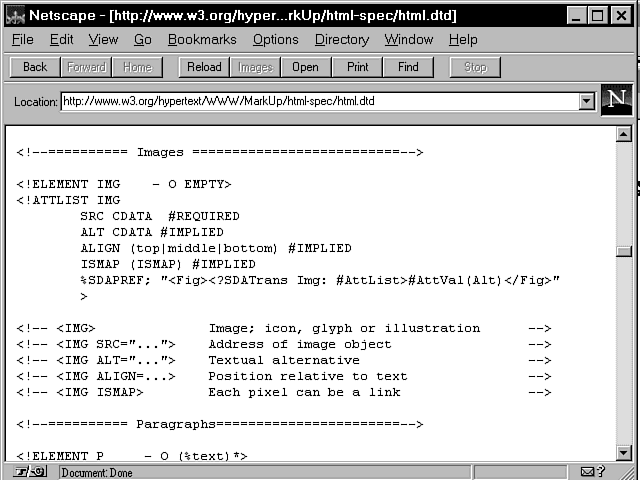Open the View menu
The height and width of the screenshot is (480, 640).
(x=103, y=40)
